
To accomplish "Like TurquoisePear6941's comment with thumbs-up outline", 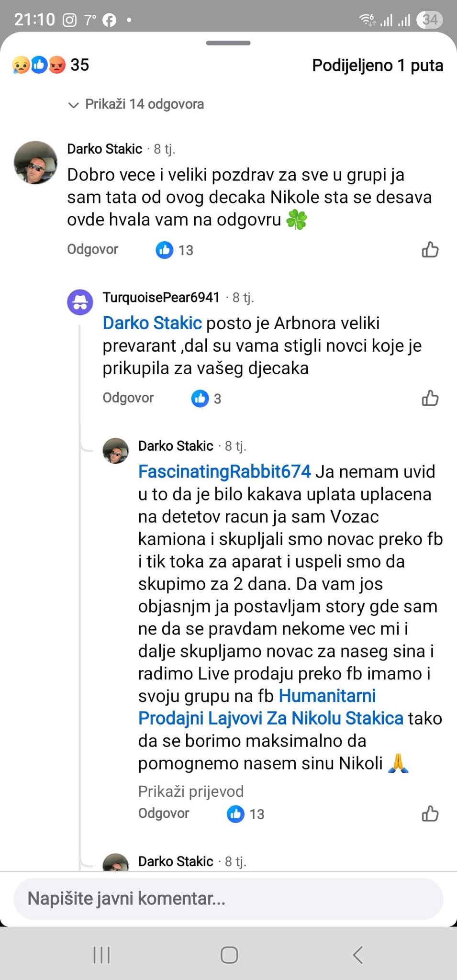I will click(x=430, y=398).
